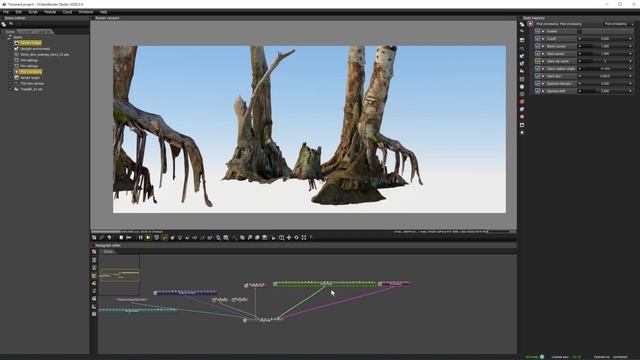Click the pink circular icon in Node inspector sidebar
640x360 pixels.
522,117
